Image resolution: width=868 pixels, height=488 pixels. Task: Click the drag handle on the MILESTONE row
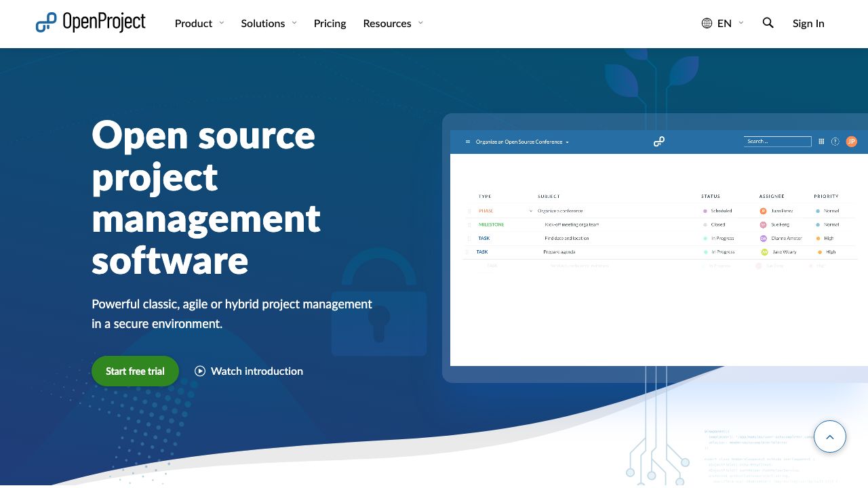click(469, 224)
